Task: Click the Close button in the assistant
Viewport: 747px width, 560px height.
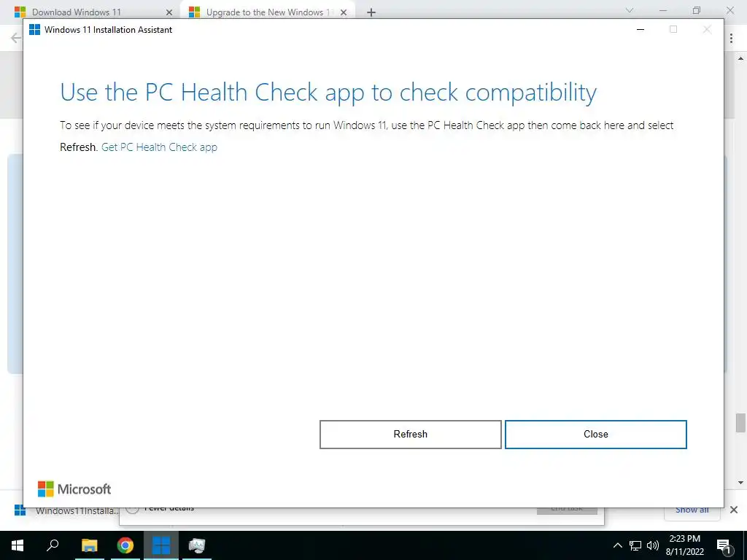Action: click(x=595, y=435)
